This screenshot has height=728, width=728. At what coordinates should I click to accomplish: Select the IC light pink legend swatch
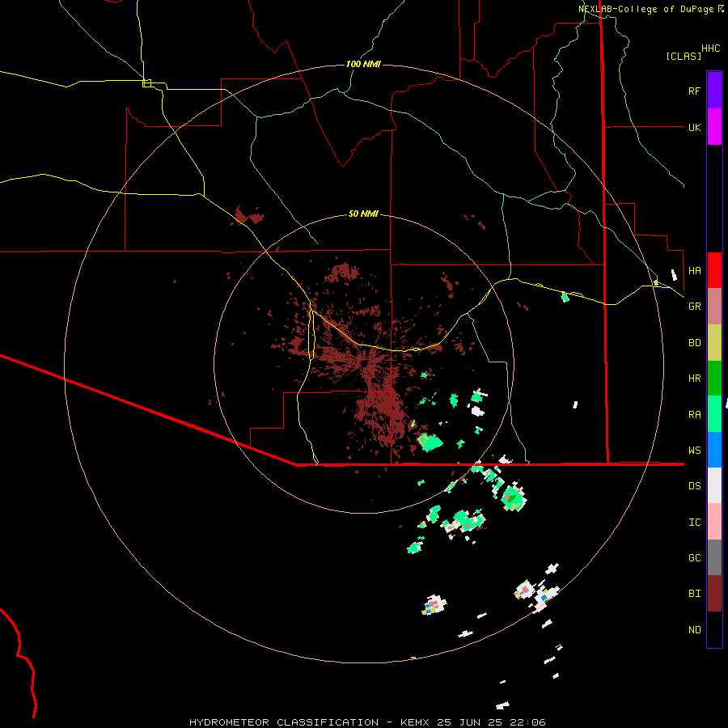(x=714, y=522)
